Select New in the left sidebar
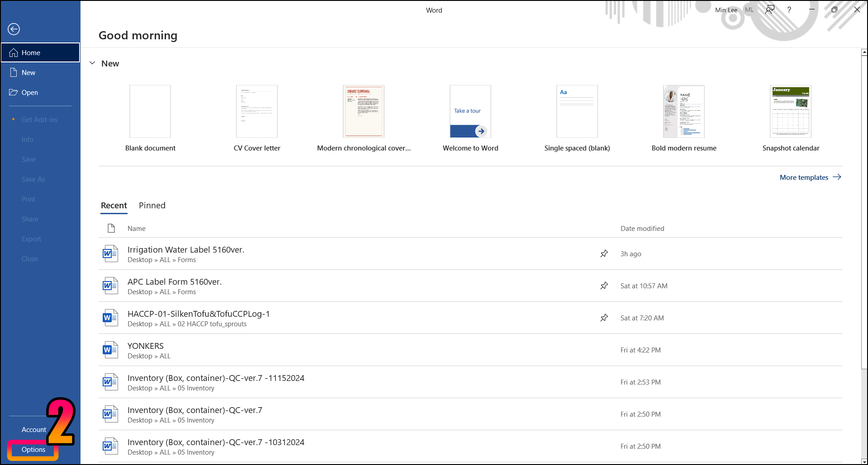Screen dimensions: 868x465 40,72
